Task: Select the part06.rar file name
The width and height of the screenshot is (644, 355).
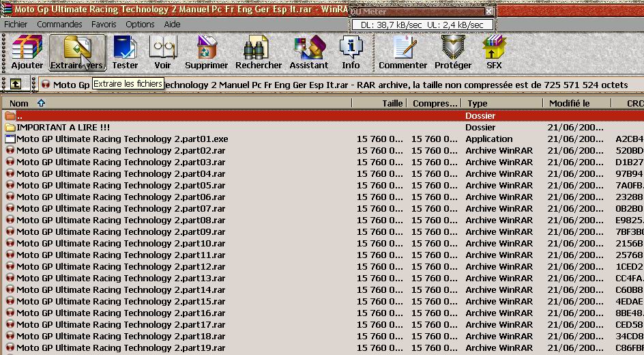Action: [x=121, y=197]
